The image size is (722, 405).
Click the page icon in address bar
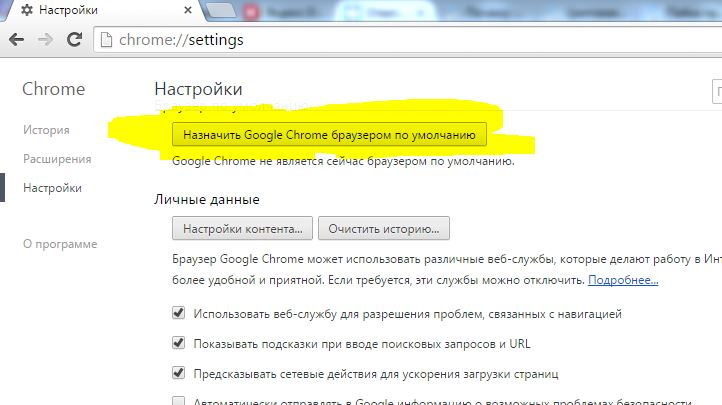click(x=106, y=40)
